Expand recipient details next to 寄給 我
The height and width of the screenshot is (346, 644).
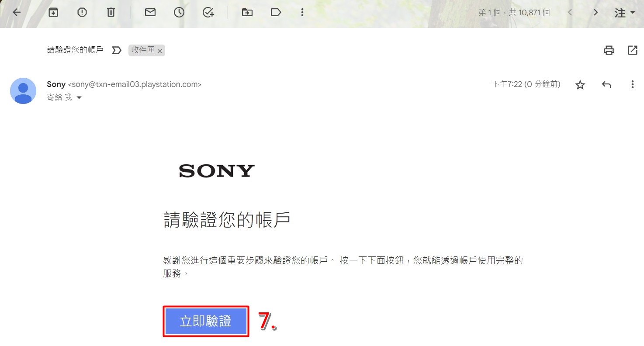79,98
